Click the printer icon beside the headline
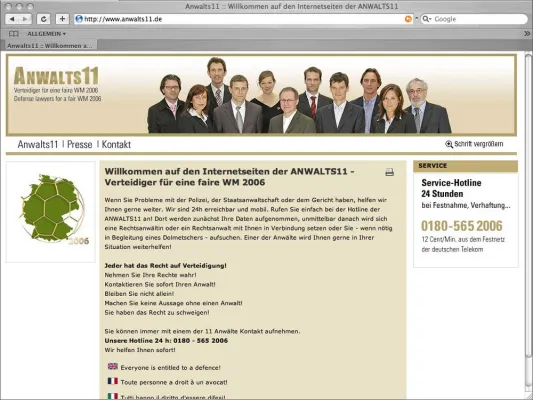This screenshot has height=400, width=533. tap(390, 172)
